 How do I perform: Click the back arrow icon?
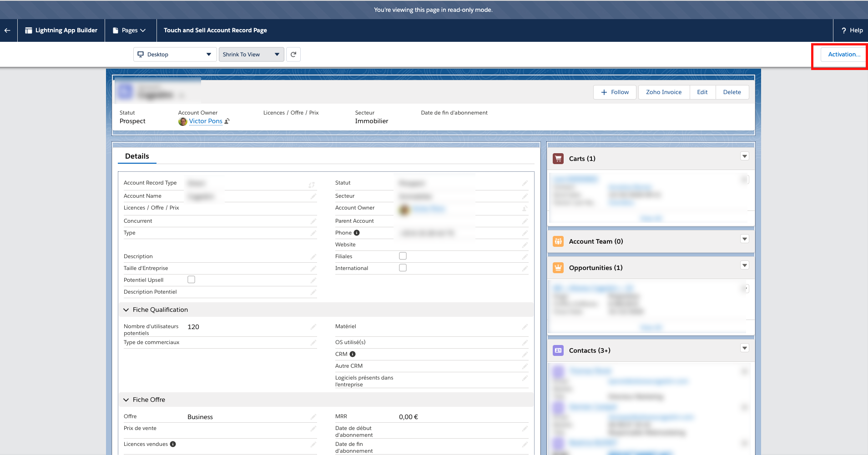pos(7,30)
